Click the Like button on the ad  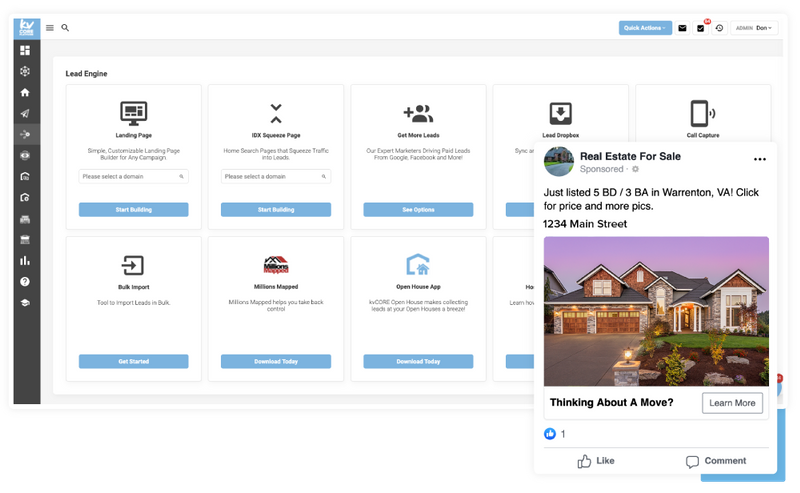point(596,461)
